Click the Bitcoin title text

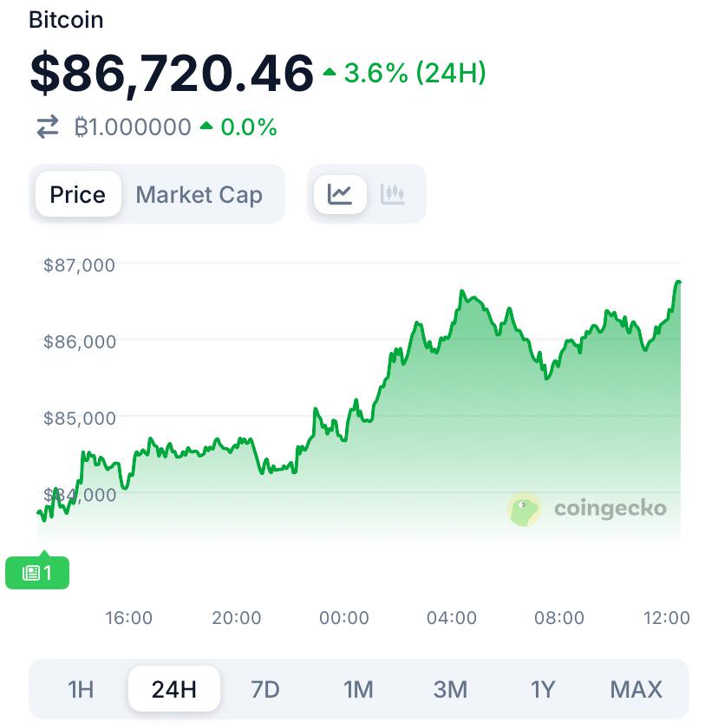[x=66, y=20]
